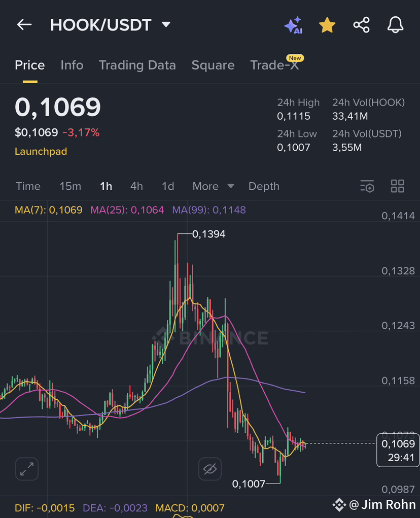
Task: Click the MA(7): 0,1069 label
Action: (x=49, y=210)
